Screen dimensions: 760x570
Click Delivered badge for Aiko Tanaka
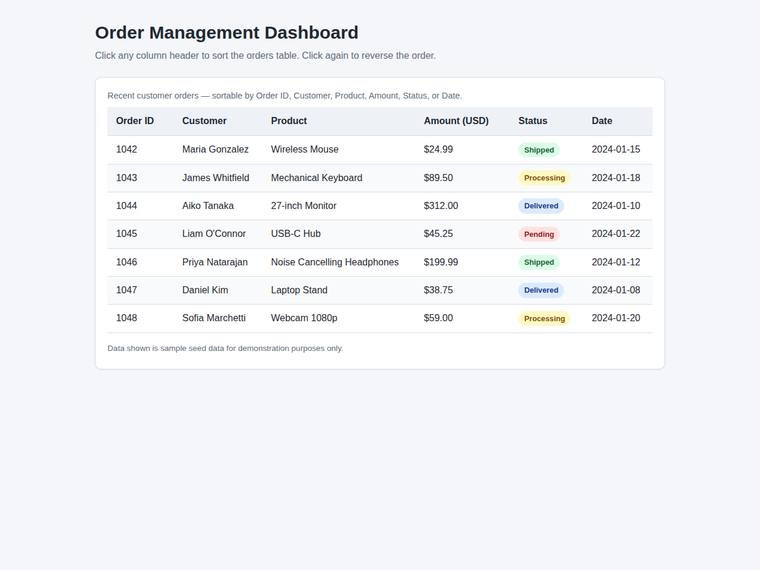pyautogui.click(x=541, y=206)
